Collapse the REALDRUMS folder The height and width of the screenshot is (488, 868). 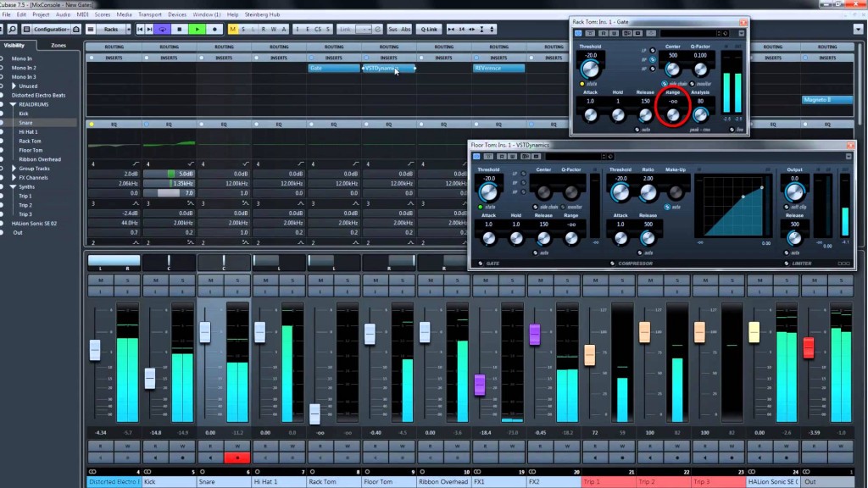13,104
